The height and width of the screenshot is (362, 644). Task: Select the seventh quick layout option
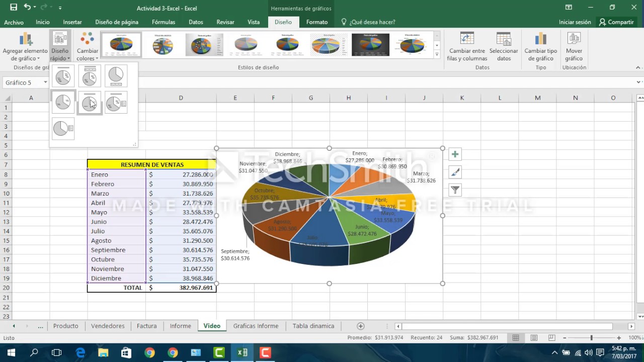tap(63, 129)
